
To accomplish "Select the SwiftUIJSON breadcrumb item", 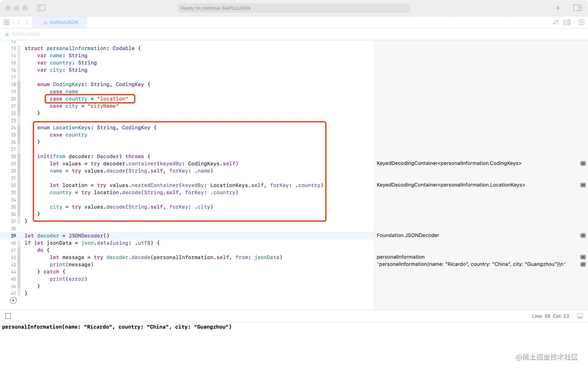I will [x=22, y=34].
